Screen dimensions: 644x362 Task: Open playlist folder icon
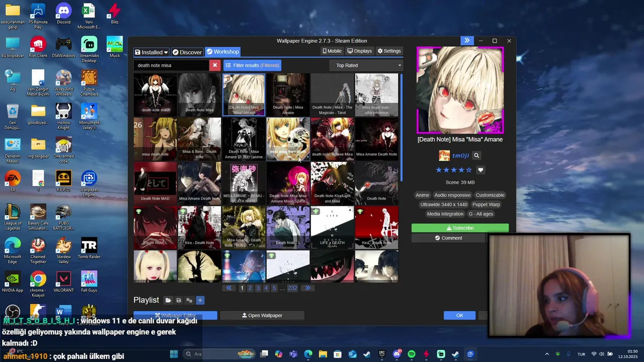[x=168, y=300]
